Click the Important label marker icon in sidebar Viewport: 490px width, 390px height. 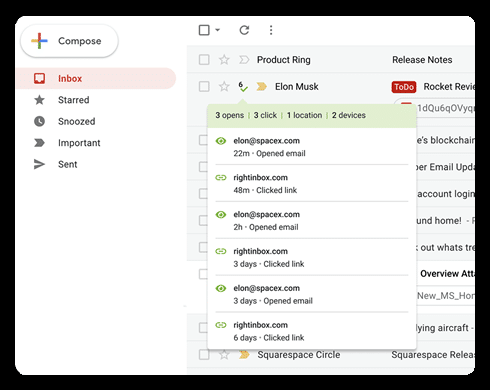click(x=39, y=143)
